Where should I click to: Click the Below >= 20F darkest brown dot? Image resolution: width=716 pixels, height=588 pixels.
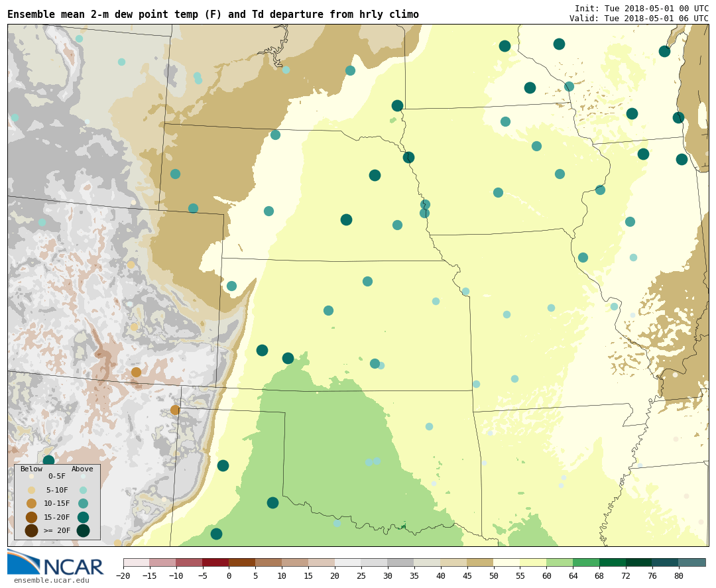coord(32,531)
